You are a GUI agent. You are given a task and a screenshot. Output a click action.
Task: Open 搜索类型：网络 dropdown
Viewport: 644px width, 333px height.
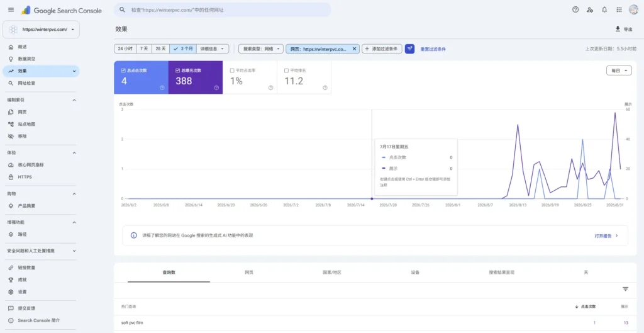pyautogui.click(x=261, y=49)
